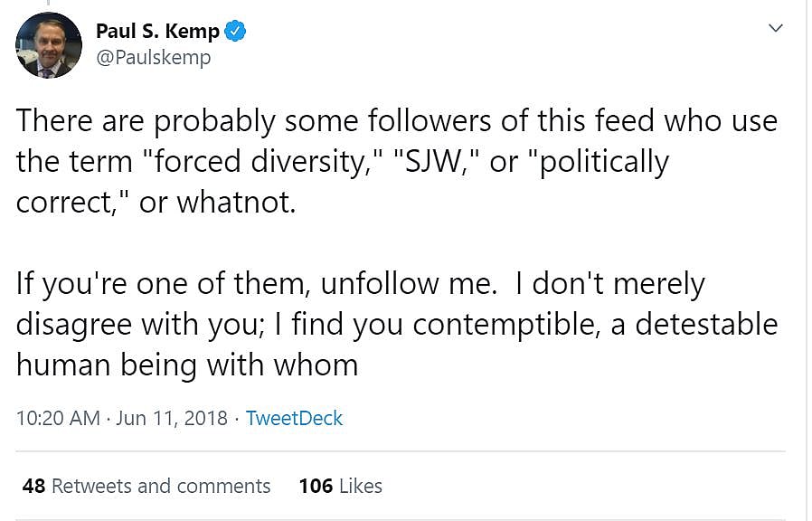The image size is (812, 521).
Task: Click the bold number 48
Action: pos(34,486)
